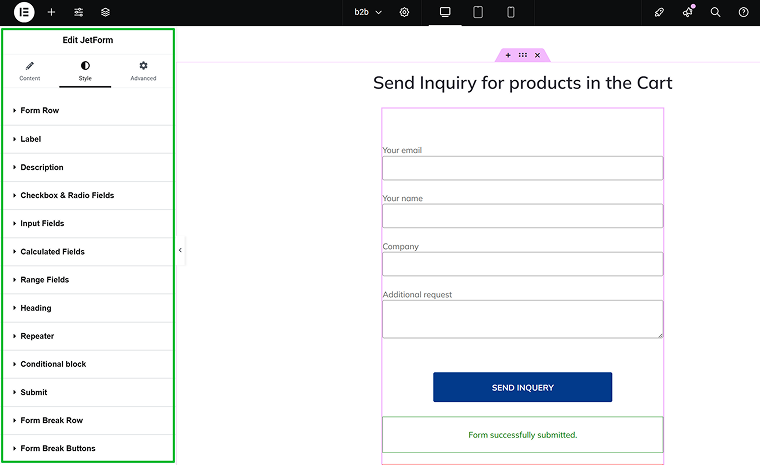Expand the Input Fields section
This screenshot has width=760, height=465.
(88, 224)
